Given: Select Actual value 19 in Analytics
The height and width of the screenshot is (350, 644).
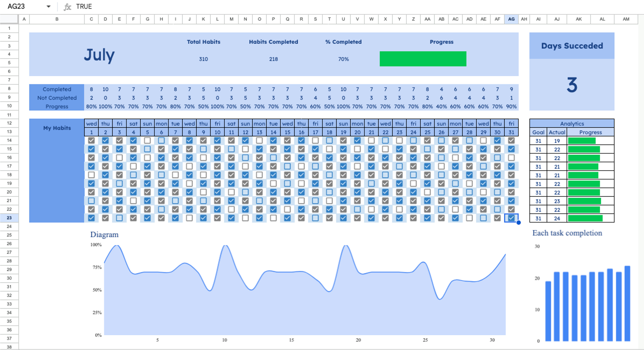Looking at the screenshot, I should (x=557, y=141).
